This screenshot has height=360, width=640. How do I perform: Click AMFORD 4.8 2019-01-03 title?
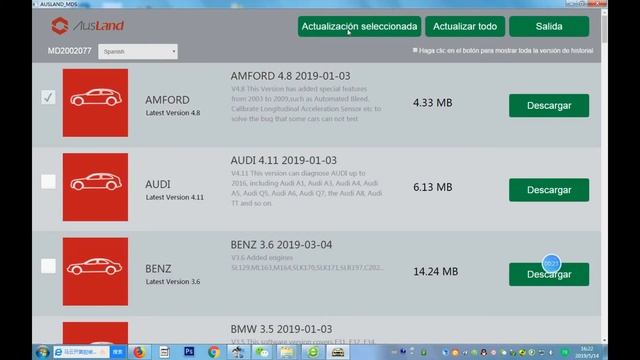[290, 76]
